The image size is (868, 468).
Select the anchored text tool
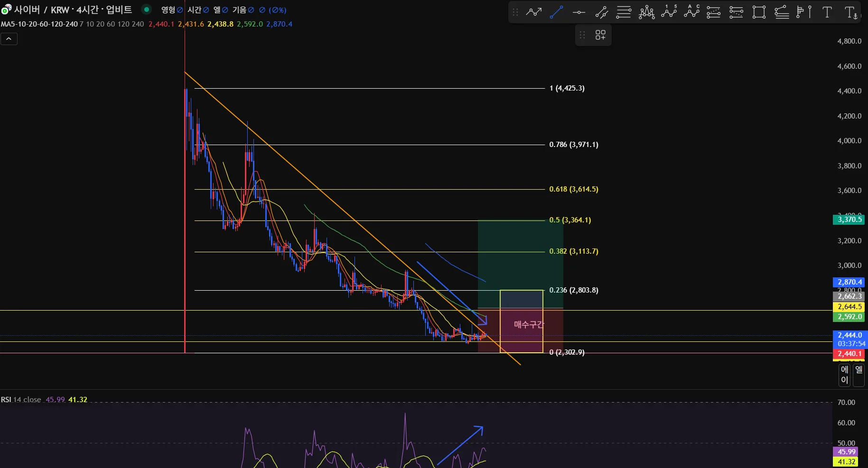click(x=850, y=12)
